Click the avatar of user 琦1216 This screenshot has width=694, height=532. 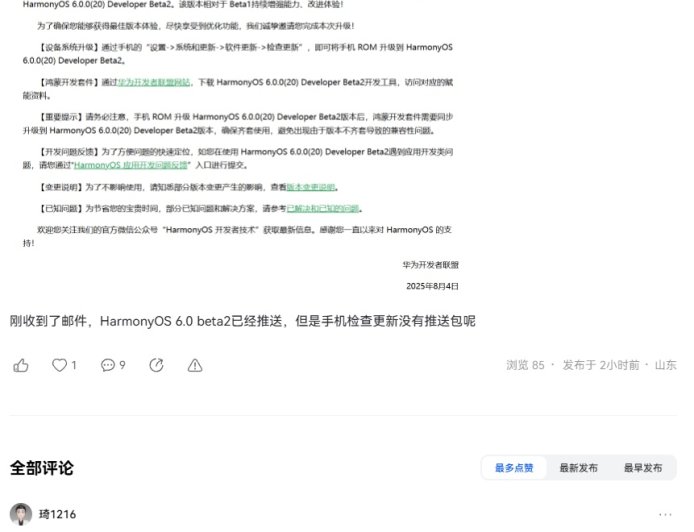(x=21, y=514)
